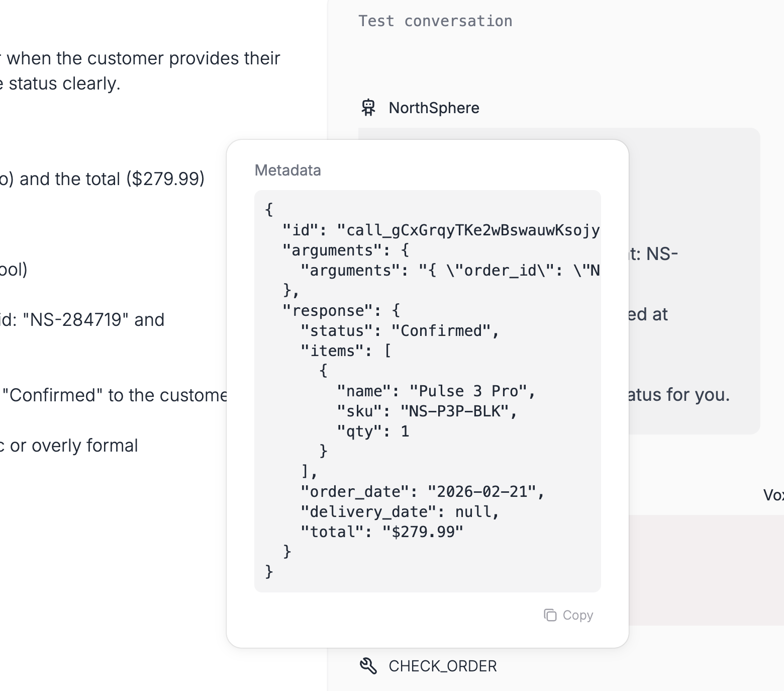Image resolution: width=784 pixels, height=691 pixels.
Task: Select the call_gCxGrqyTKe2wBswauwKsojy id line
Action: 442,230
